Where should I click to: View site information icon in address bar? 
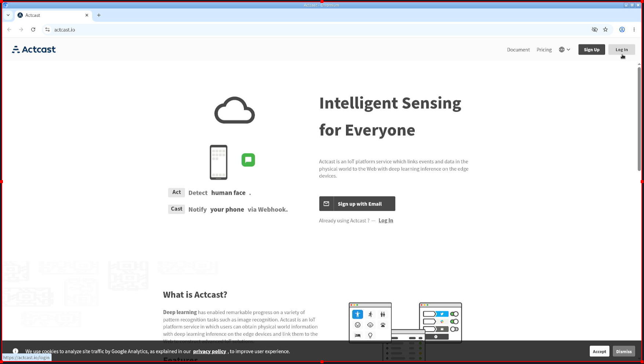pyautogui.click(x=47, y=30)
